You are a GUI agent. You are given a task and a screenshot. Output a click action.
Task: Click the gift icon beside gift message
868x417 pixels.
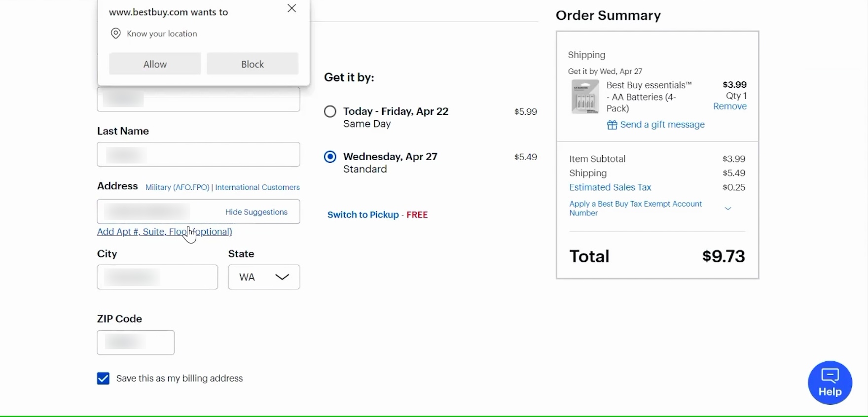point(612,125)
